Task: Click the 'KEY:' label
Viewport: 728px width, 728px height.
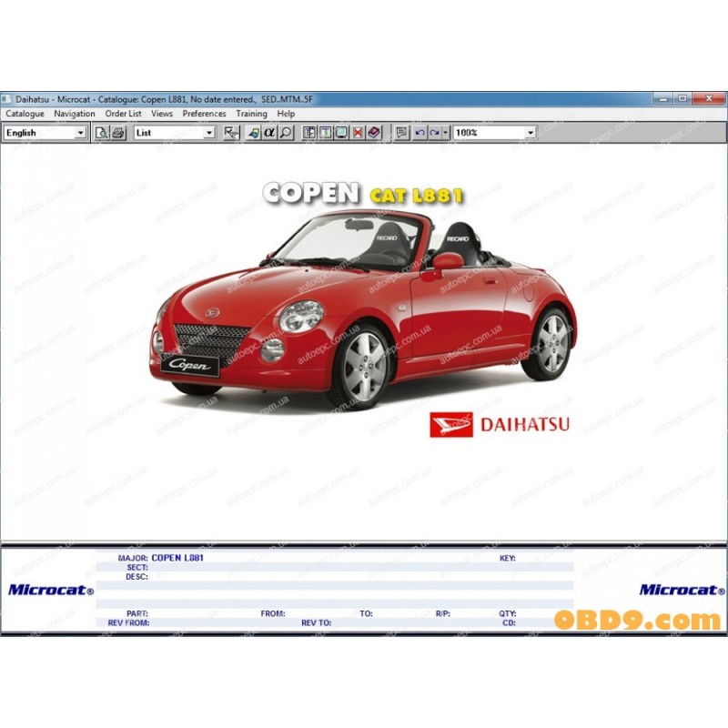Action: click(508, 558)
